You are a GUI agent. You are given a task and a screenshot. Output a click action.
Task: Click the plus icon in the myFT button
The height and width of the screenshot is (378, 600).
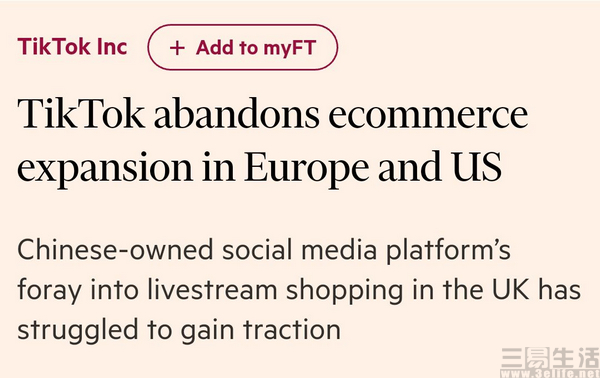click(x=177, y=48)
